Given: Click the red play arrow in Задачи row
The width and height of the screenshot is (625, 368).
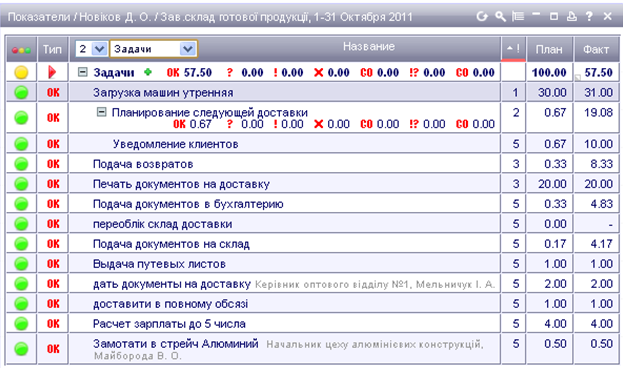Looking at the screenshot, I should coord(52,73).
